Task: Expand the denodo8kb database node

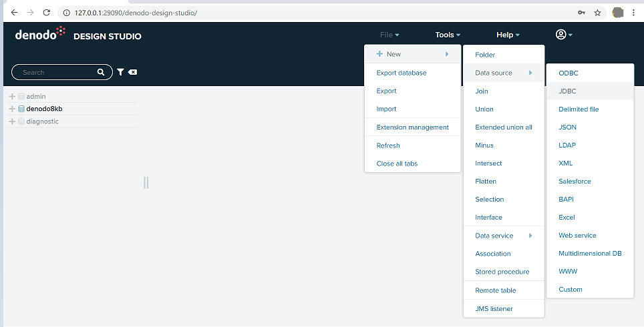Action: tap(12, 109)
